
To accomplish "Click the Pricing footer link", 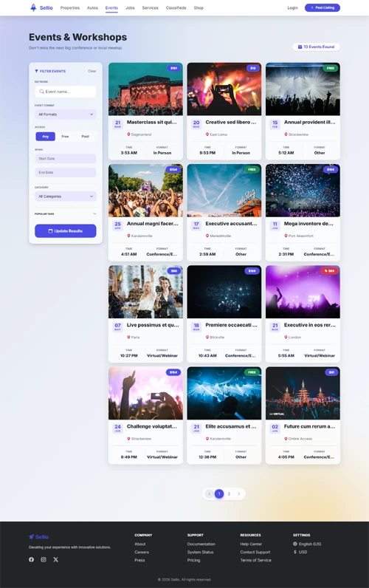I will [x=193, y=560].
